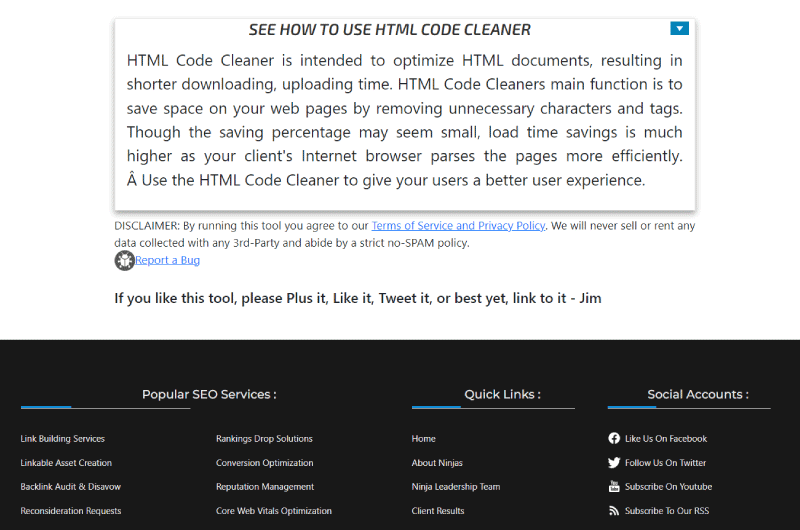Open Conversion Optimization link
The image size is (800, 530).
264,463
